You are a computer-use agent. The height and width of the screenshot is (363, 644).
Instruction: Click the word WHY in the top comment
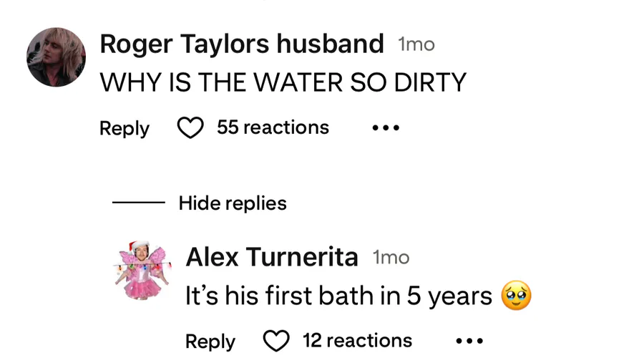point(122,83)
